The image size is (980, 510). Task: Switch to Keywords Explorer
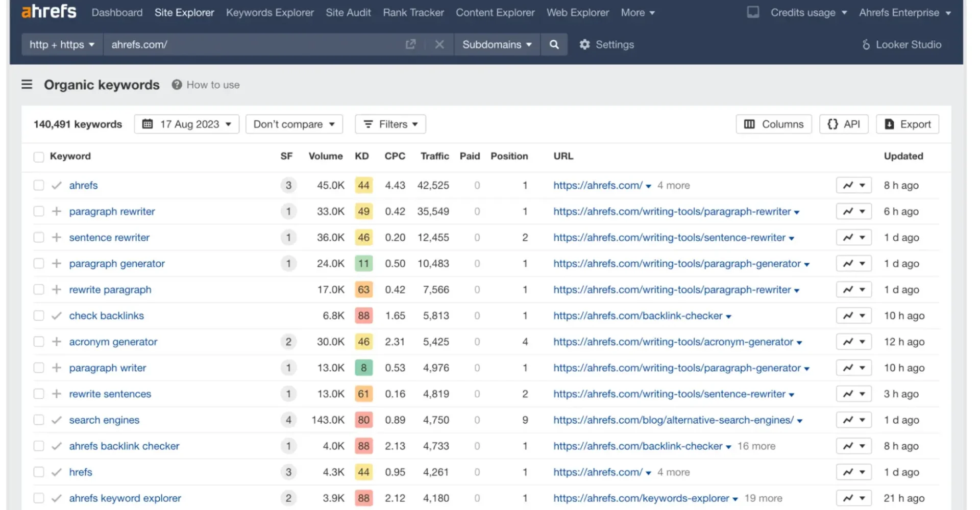click(x=270, y=12)
